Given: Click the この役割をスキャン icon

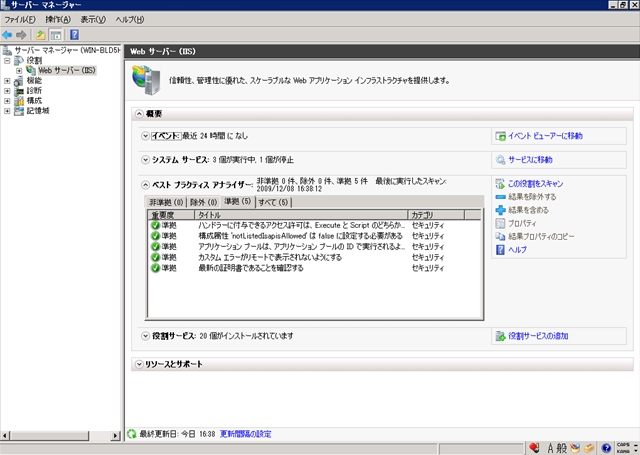Looking at the screenshot, I should coord(500,184).
